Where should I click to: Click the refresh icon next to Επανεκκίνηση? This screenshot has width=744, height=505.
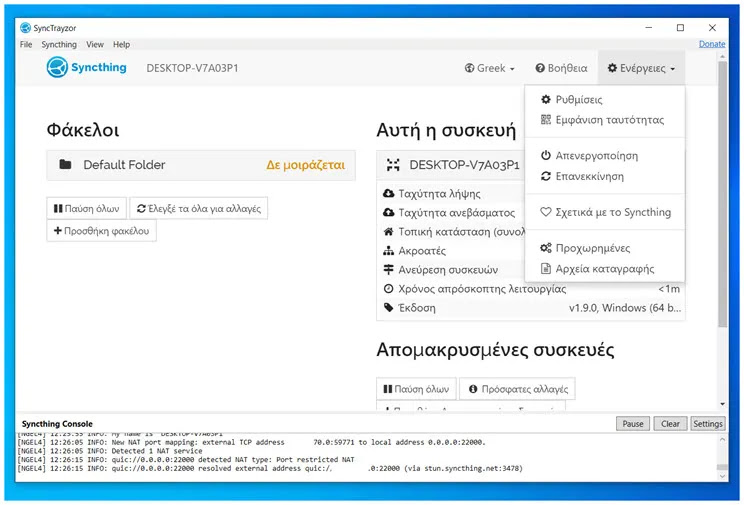tap(546, 176)
